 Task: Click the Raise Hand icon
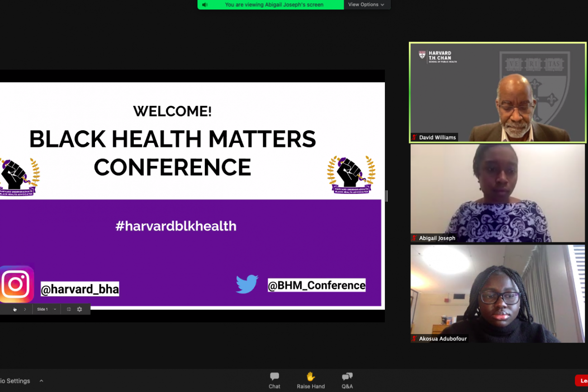pyautogui.click(x=310, y=380)
